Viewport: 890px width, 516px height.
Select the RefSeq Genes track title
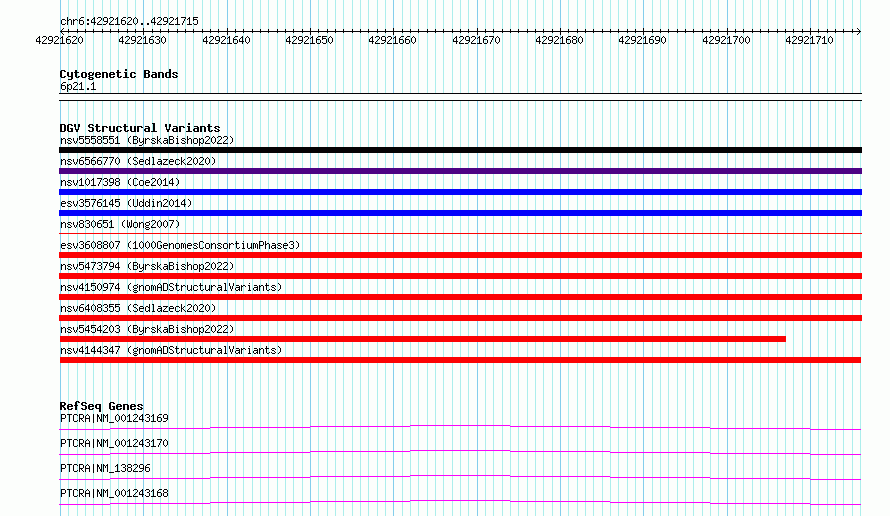(x=101, y=406)
